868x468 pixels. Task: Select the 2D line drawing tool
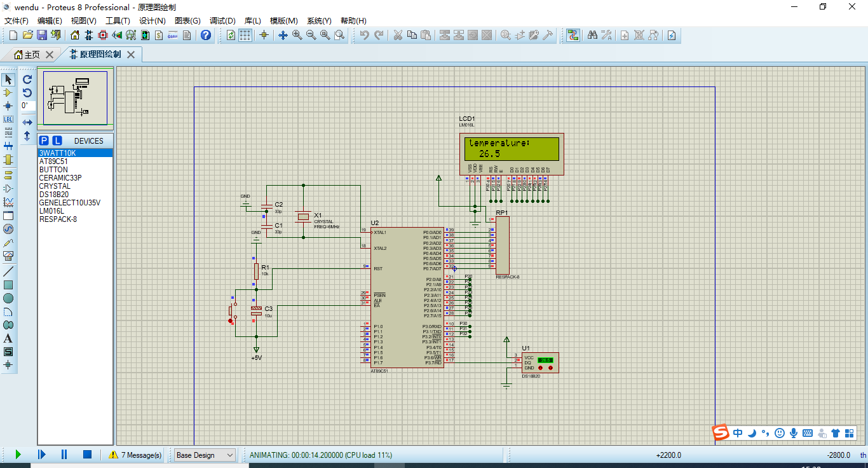point(8,272)
